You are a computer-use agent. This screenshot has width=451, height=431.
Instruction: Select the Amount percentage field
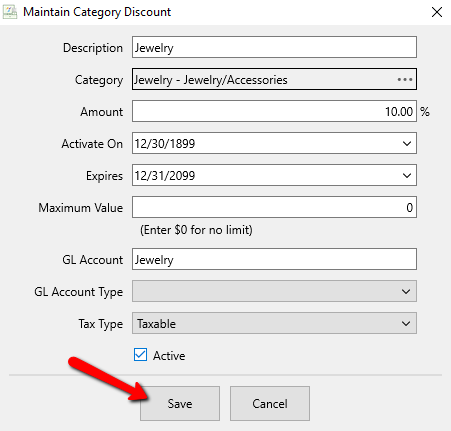(274, 111)
